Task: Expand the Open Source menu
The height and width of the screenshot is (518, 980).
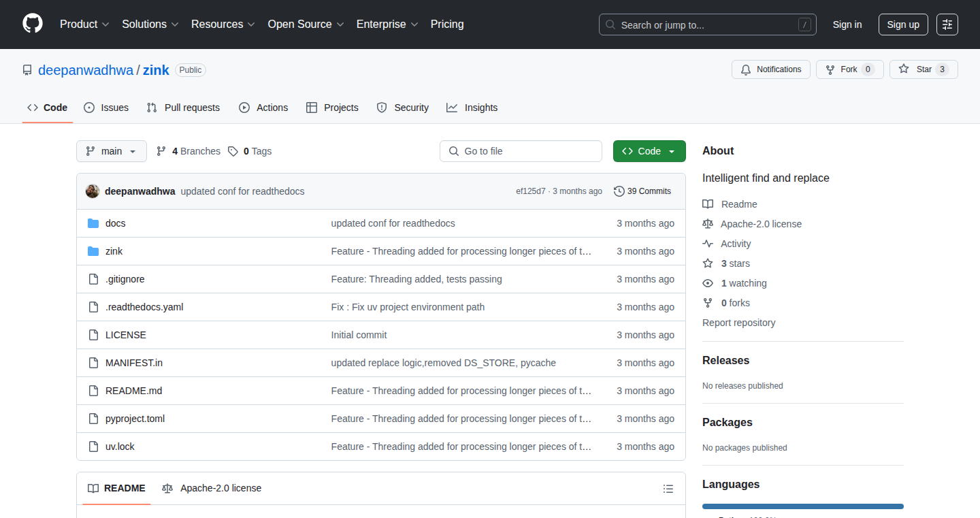Action: tap(306, 24)
